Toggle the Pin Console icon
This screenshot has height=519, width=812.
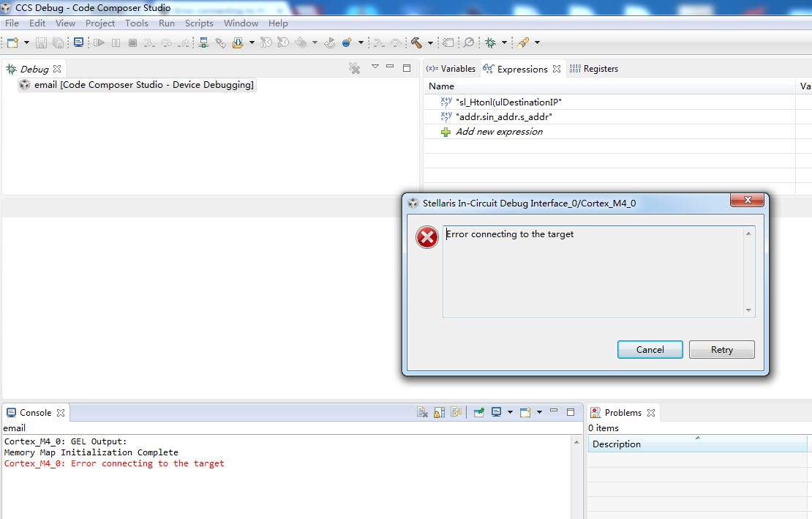tap(479, 412)
